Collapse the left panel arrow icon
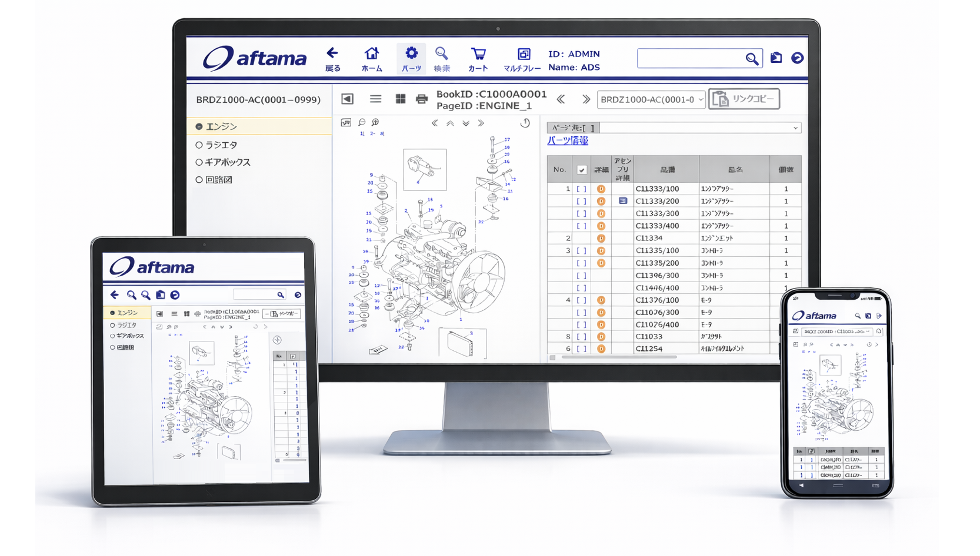 347,99
